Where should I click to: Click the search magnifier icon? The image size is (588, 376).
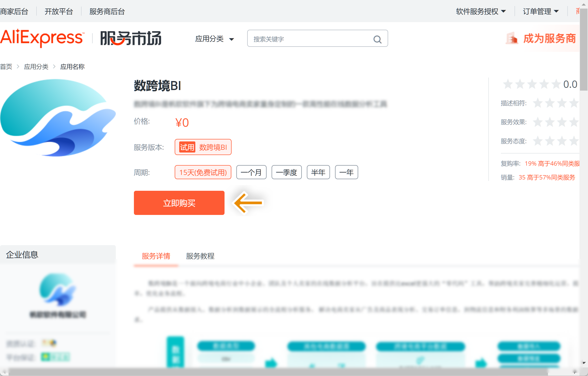[x=377, y=39]
